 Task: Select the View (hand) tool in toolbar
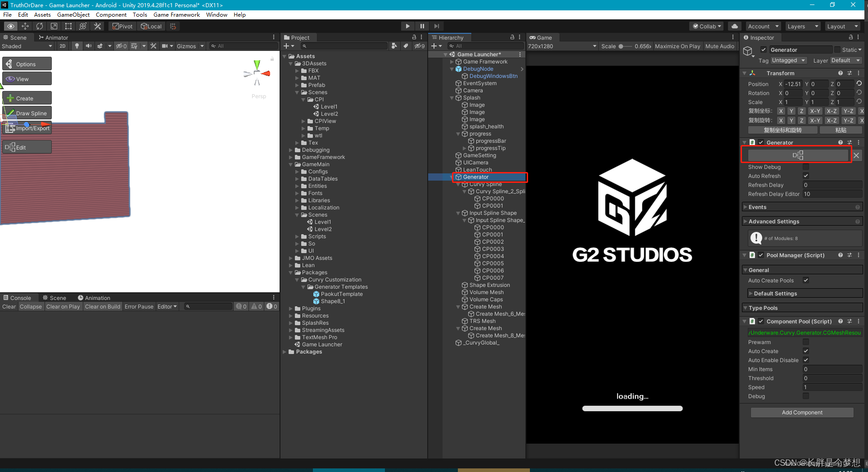coord(11,26)
